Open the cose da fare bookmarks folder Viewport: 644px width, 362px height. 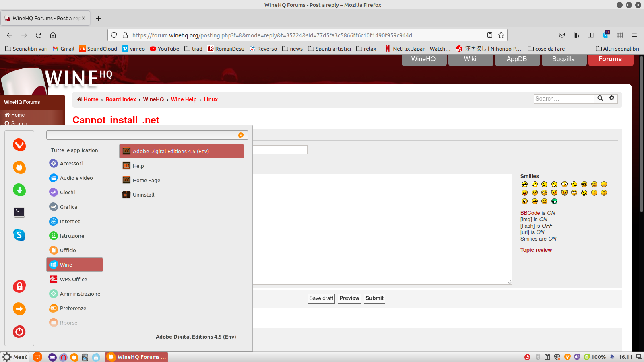pyautogui.click(x=546, y=49)
